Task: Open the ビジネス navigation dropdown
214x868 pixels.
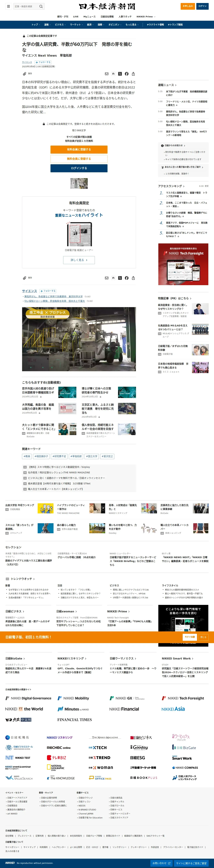Action: coord(60,25)
